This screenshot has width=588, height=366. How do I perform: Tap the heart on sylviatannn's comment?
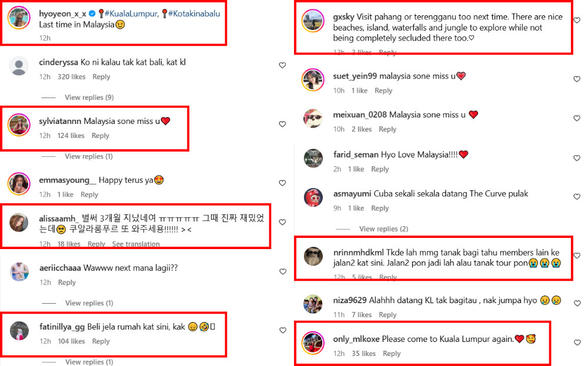point(282,124)
